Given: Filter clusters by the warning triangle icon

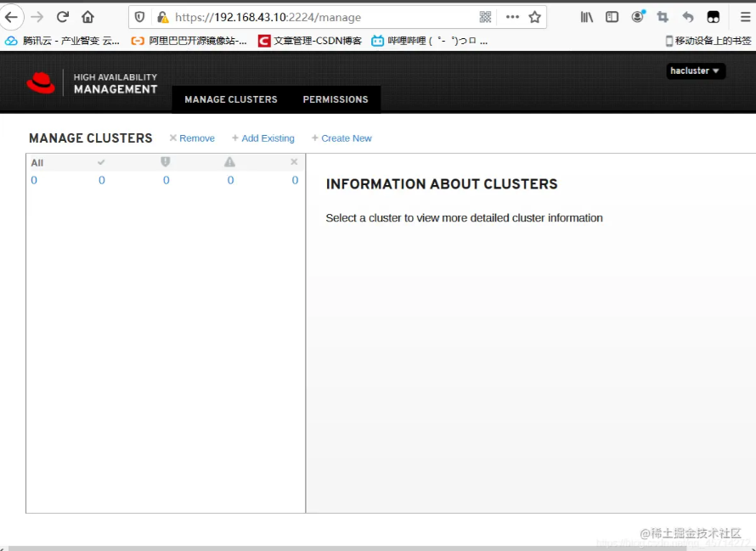Looking at the screenshot, I should [x=229, y=162].
